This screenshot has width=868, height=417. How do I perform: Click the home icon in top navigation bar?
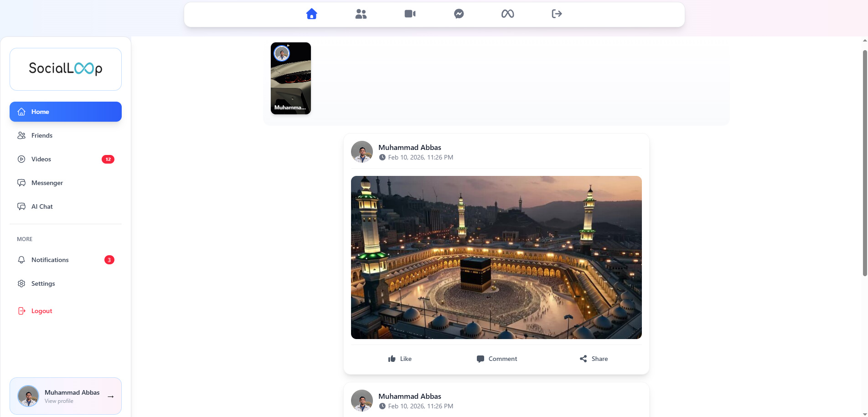311,14
